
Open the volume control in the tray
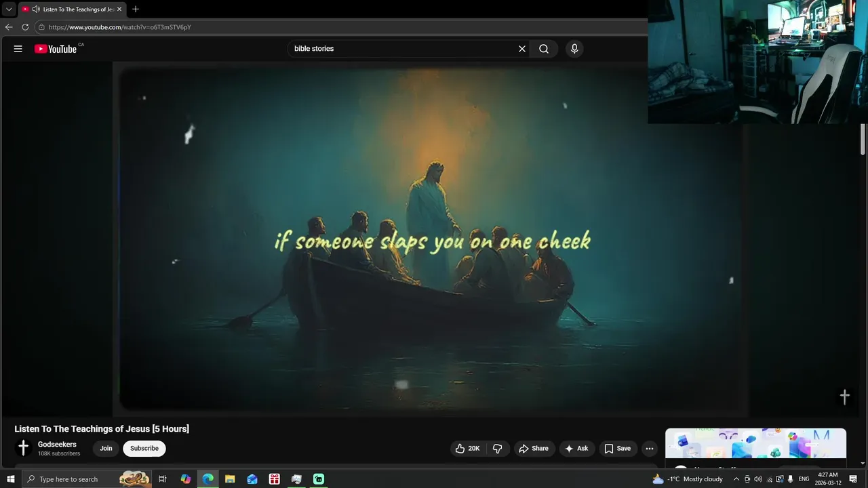pyautogui.click(x=758, y=479)
